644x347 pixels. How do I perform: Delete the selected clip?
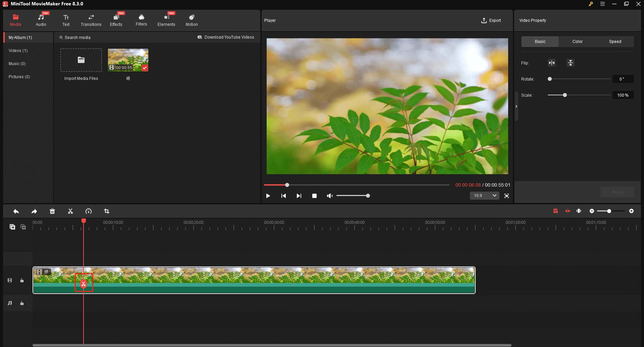52,211
